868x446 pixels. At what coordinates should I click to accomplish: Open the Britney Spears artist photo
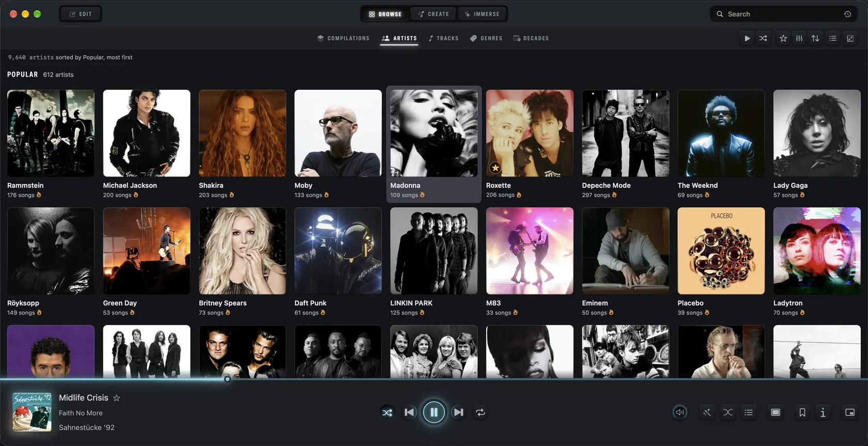(x=242, y=251)
